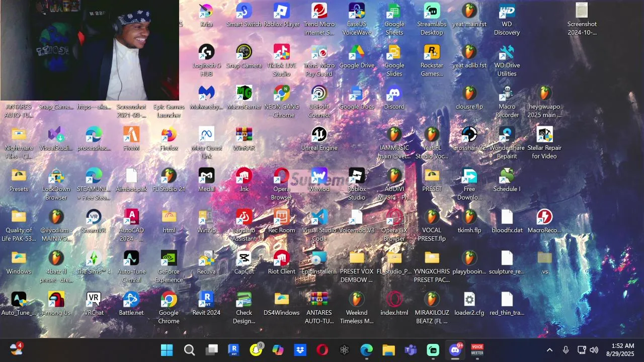Open the volume speaker tray icon
This screenshot has width=644, height=362.
pyautogui.click(x=594, y=350)
